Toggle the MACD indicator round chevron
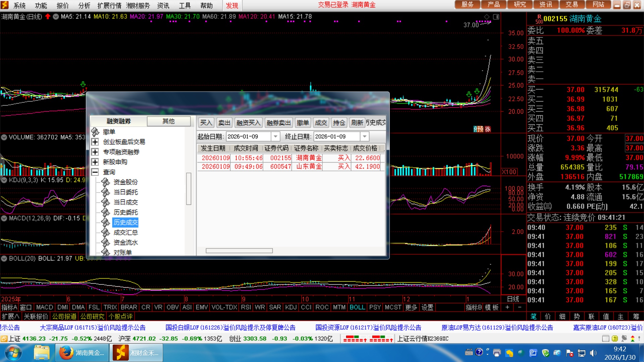 (4, 219)
